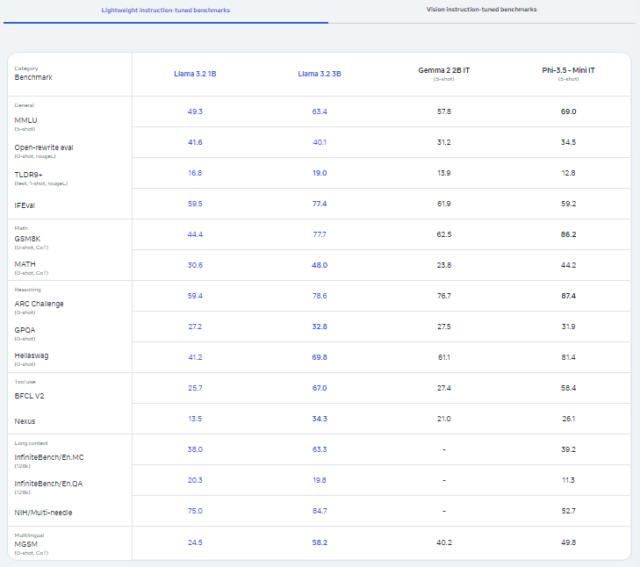Image resolution: width=640 pixels, height=567 pixels.
Task: Select the TLDR9+ benchmark label
Action: pos(29,175)
